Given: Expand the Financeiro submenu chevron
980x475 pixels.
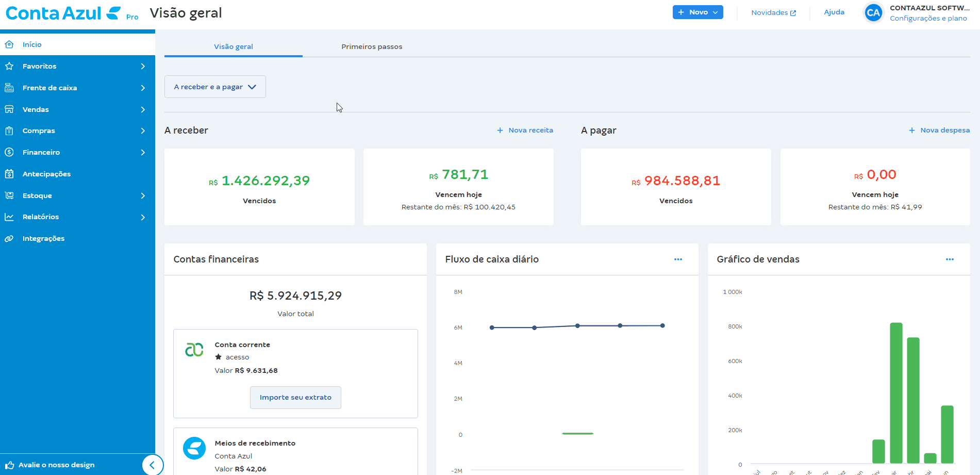Looking at the screenshot, I should tap(143, 152).
